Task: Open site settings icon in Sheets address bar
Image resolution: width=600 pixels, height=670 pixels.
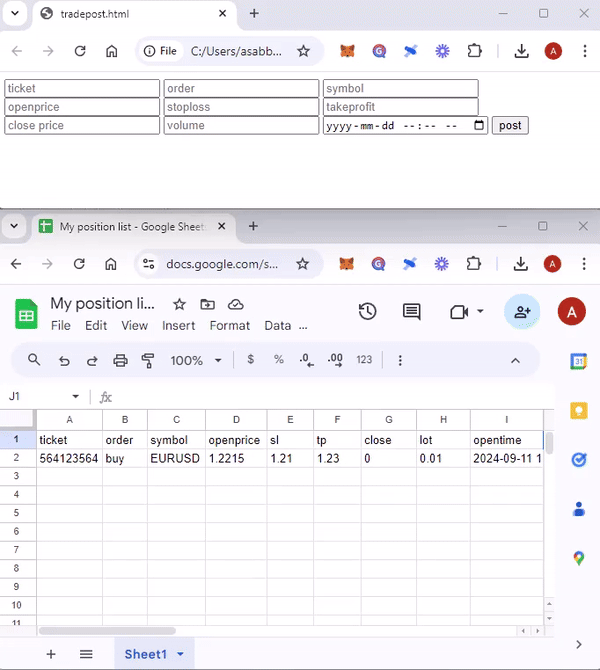Action: click(x=148, y=264)
